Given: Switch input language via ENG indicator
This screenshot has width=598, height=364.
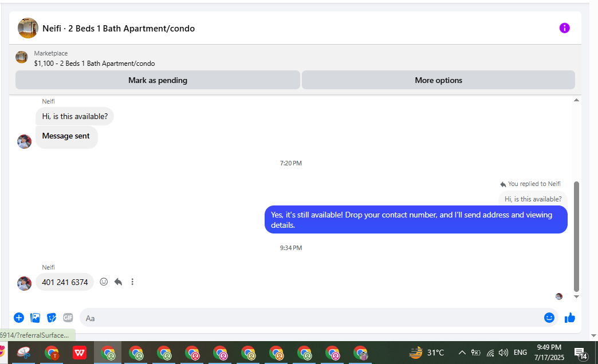Looking at the screenshot, I should pyautogui.click(x=520, y=353).
